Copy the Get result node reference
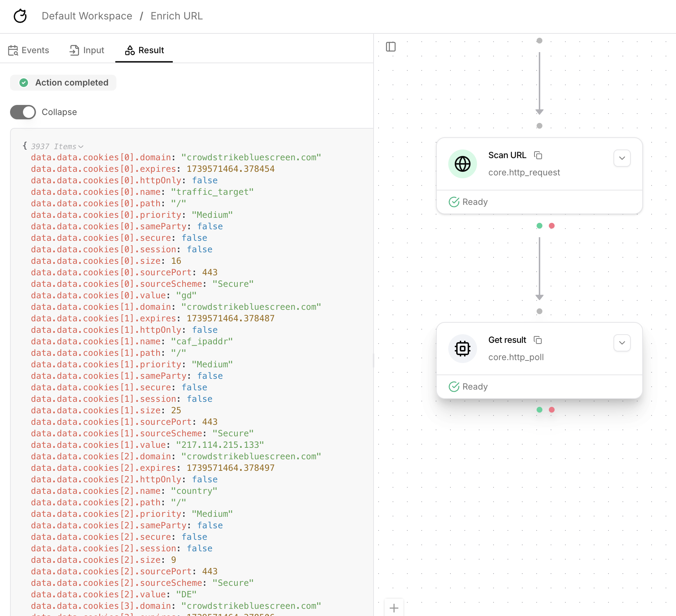 pyautogui.click(x=538, y=340)
